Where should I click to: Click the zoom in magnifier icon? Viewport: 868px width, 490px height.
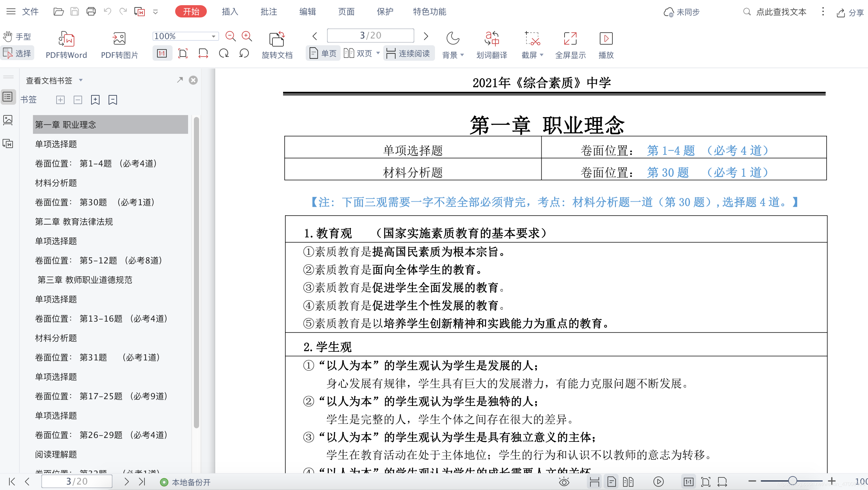click(247, 36)
